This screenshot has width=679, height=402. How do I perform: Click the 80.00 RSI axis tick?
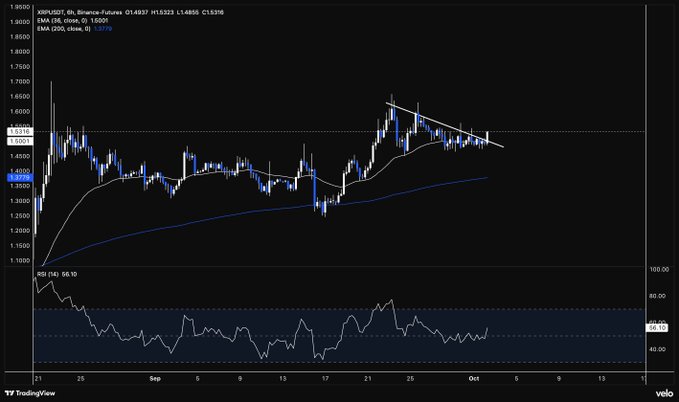[x=658, y=296]
